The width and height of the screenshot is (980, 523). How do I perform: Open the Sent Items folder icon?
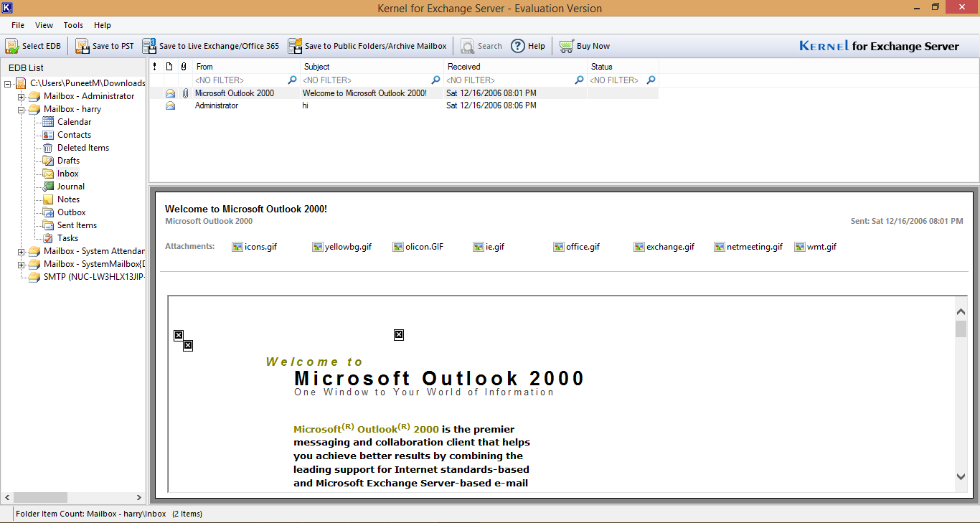(48, 225)
